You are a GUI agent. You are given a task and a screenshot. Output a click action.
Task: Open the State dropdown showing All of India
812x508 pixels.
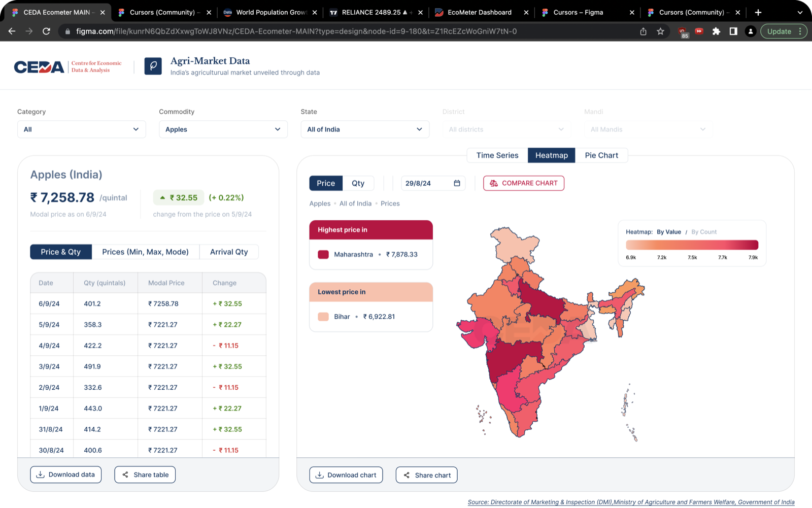[x=365, y=129]
